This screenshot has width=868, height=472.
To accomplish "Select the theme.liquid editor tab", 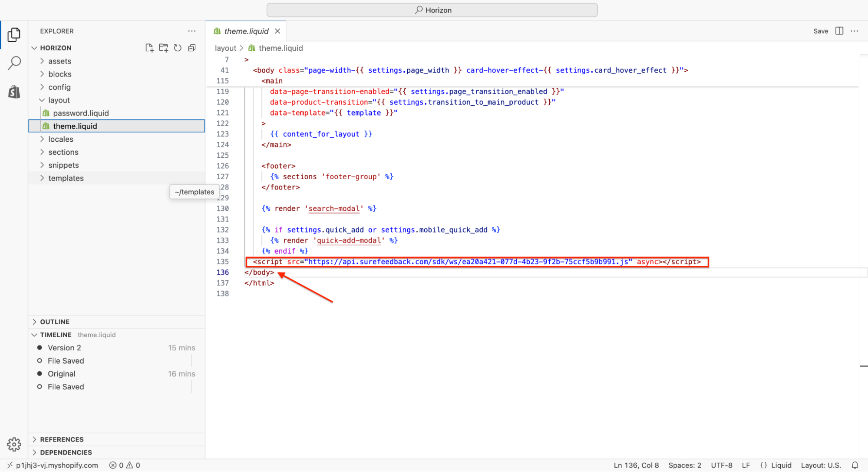I will [x=246, y=31].
